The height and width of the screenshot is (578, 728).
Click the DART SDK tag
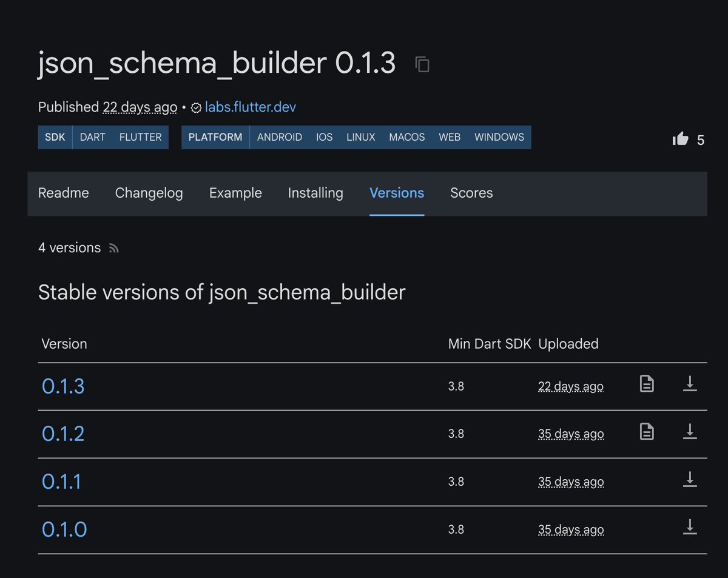(x=93, y=137)
